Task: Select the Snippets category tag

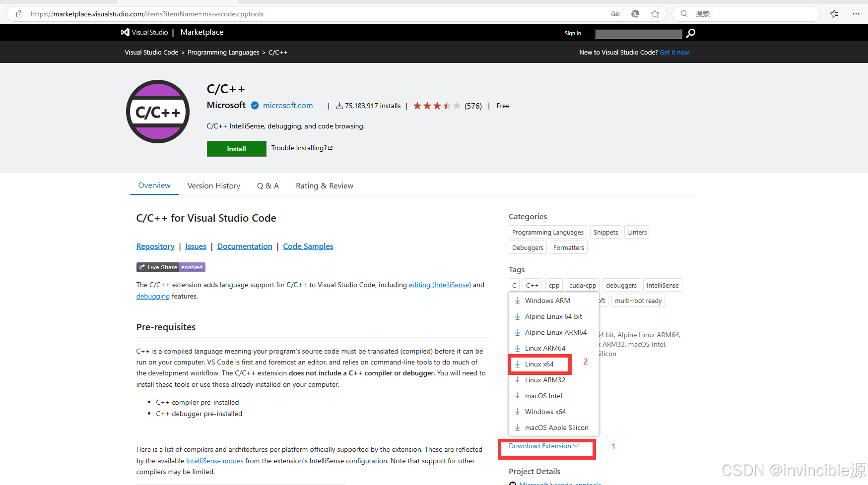Action: [x=606, y=232]
